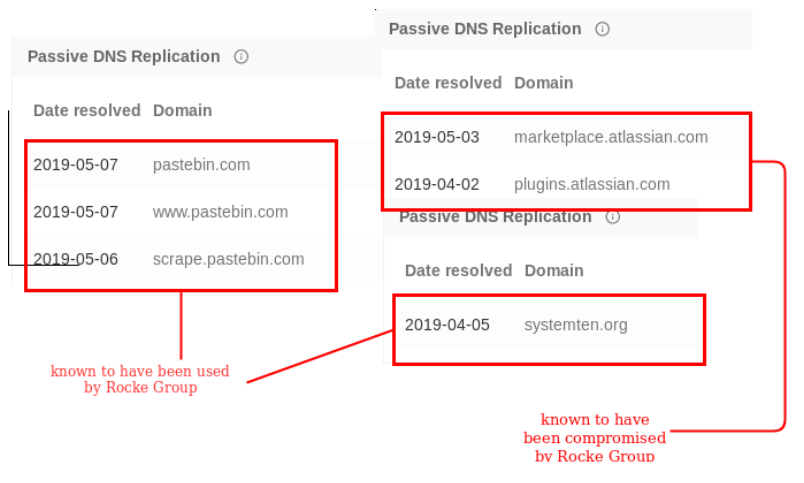This screenshot has width=804, height=483.
Task: Open the marketplace.atlassian.com domain
Action: (610, 137)
